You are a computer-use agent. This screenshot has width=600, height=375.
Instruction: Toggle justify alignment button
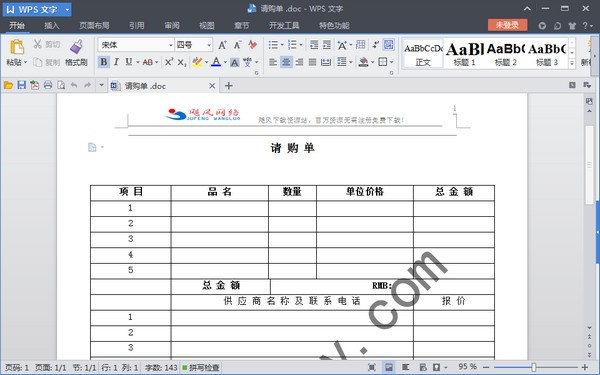pyautogui.click(x=312, y=62)
